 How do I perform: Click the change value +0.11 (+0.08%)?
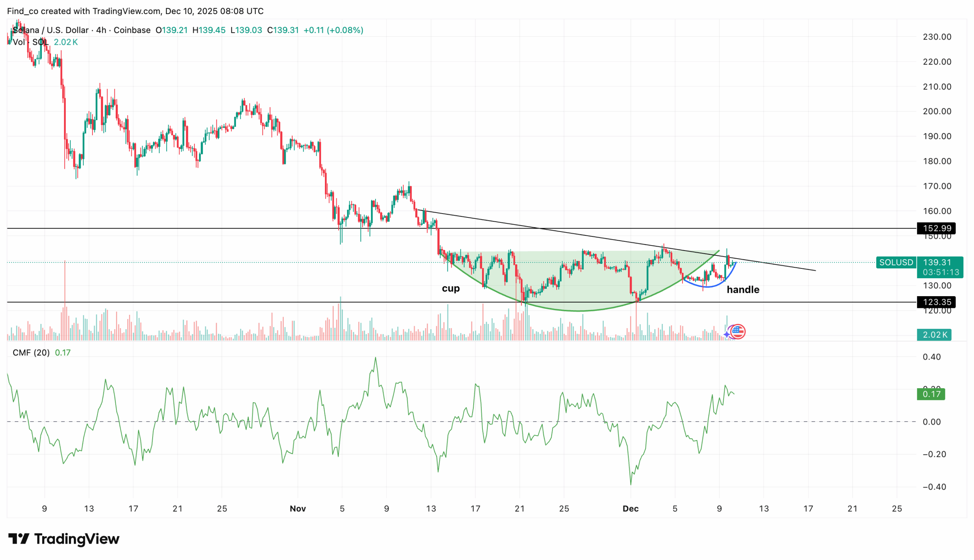pyautogui.click(x=333, y=30)
